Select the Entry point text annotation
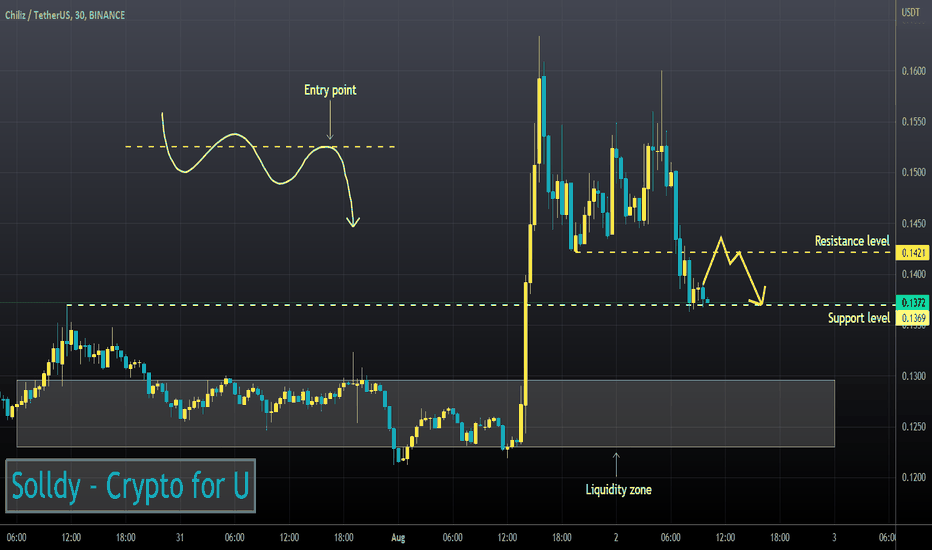The width and height of the screenshot is (932, 550). pyautogui.click(x=330, y=90)
